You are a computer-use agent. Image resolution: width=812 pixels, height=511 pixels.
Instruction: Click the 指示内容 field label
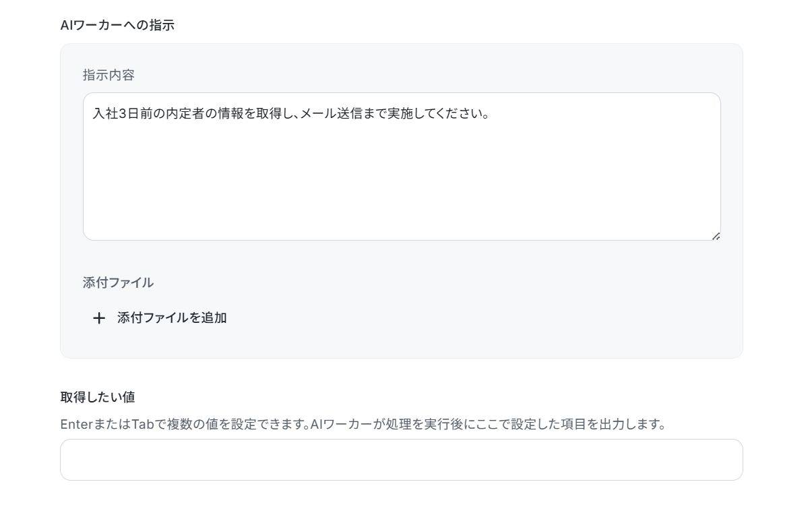108,75
